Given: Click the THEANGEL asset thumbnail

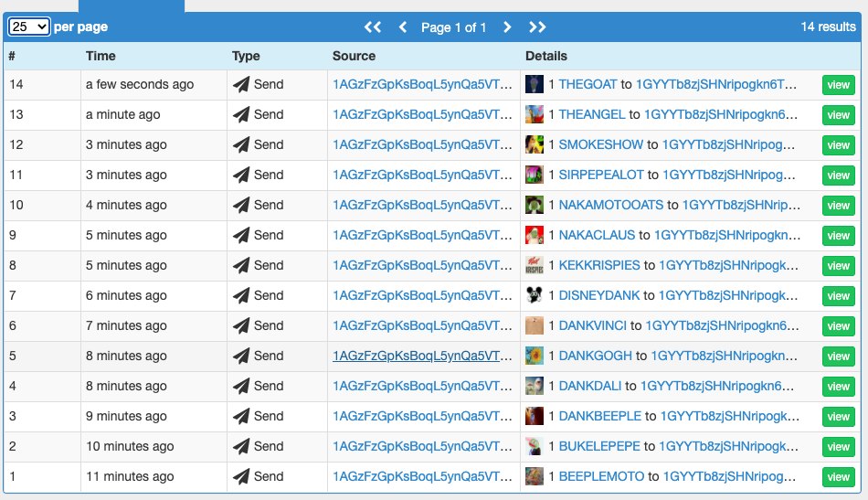Looking at the screenshot, I should tap(535, 114).
